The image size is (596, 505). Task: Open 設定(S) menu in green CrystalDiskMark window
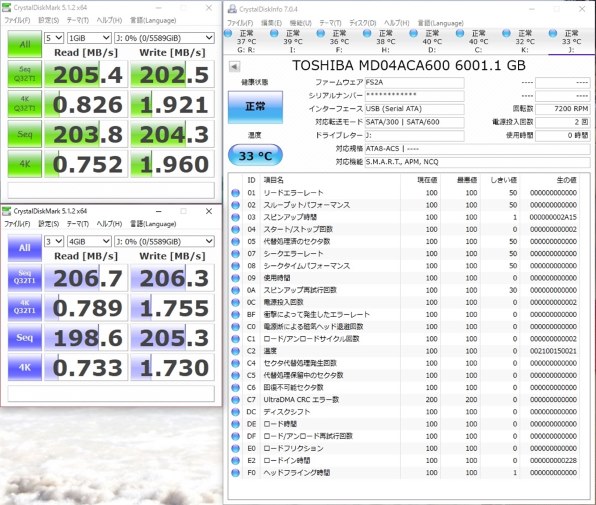click(49, 21)
